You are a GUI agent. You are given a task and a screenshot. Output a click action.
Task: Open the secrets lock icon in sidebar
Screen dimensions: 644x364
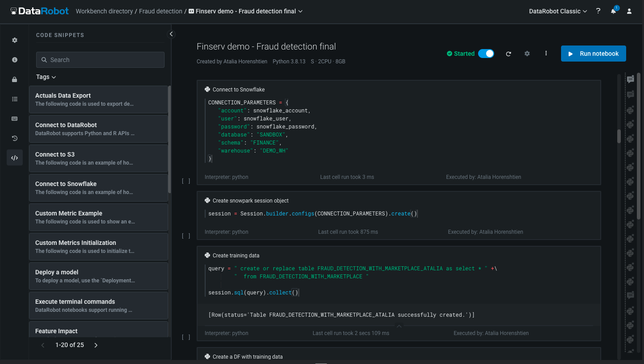pos(15,79)
